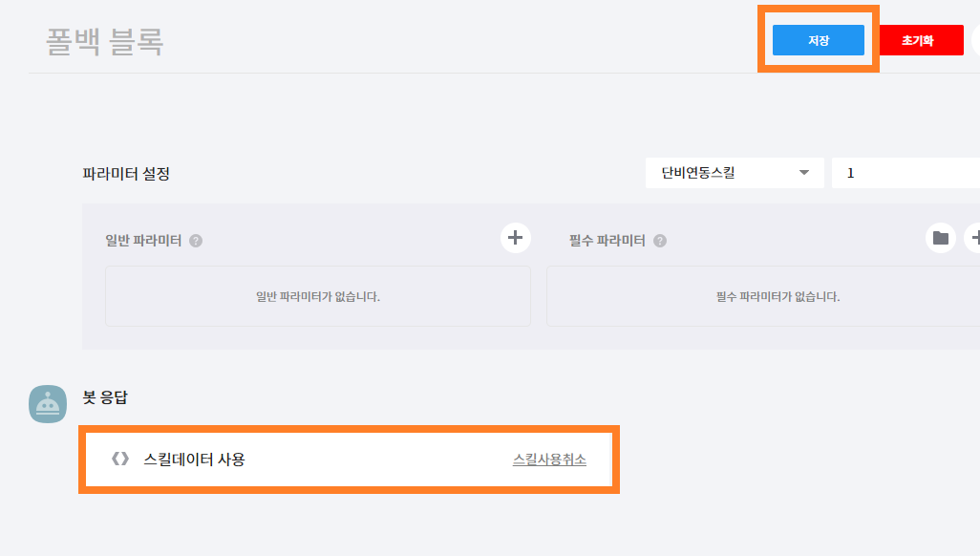Select the 스킬데이터 사용 response row
Screen dimensions: 980x556
click(349, 460)
